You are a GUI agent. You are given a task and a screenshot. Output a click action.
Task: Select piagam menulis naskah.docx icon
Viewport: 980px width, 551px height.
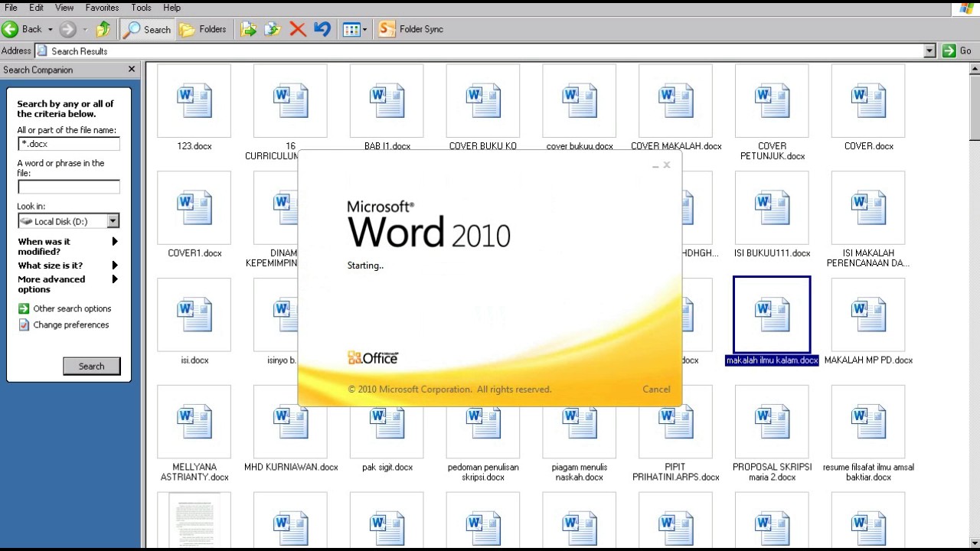(580, 422)
